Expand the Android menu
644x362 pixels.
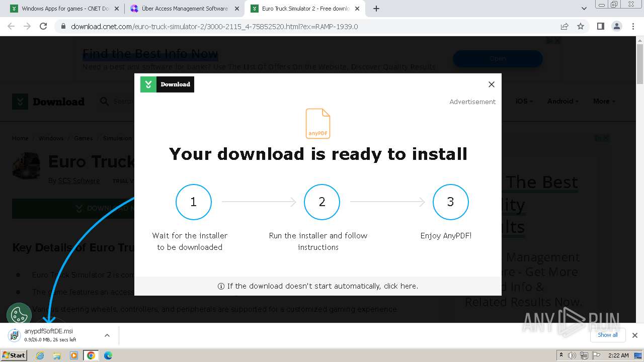tap(563, 101)
